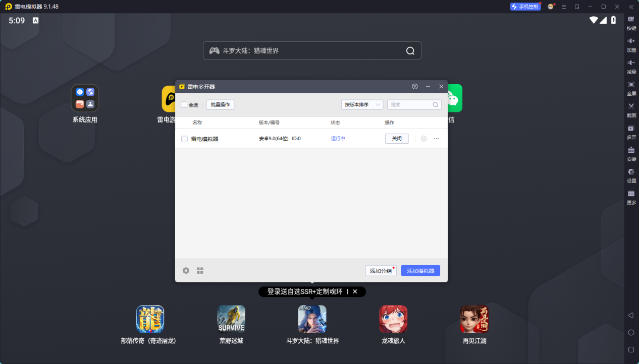Click the home search bar showing 斗罗大陆：猎魂世界
Viewport: 639px width, 364px height.
(x=312, y=50)
